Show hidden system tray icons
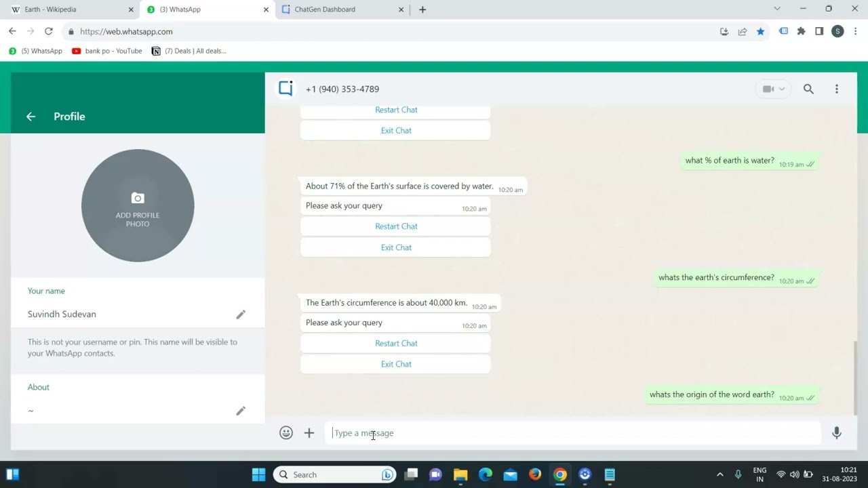Screen dimensions: 868x488 [x=719, y=474]
